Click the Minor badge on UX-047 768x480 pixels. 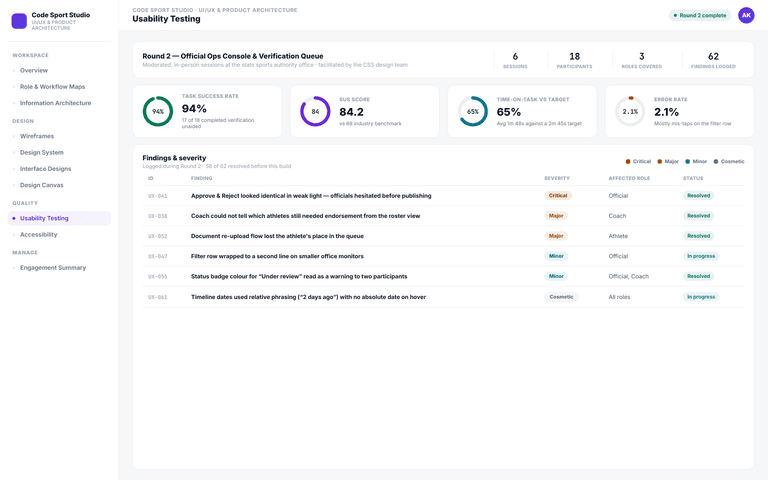coord(556,256)
